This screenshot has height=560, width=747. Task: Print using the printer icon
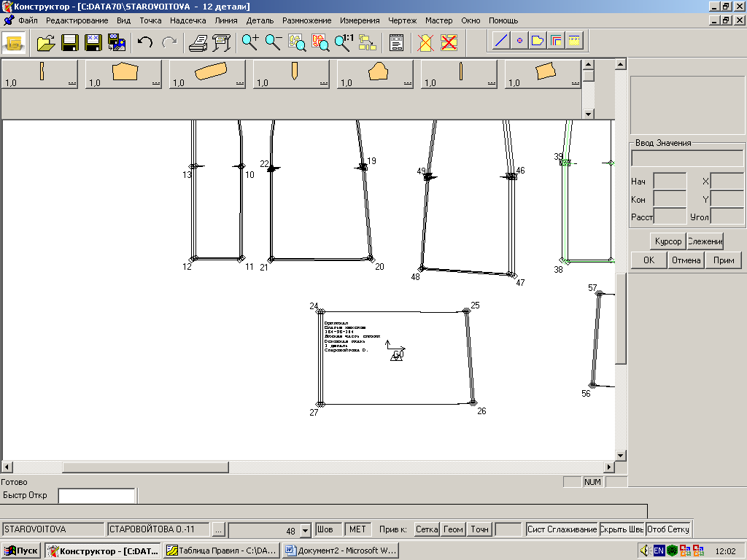(198, 42)
